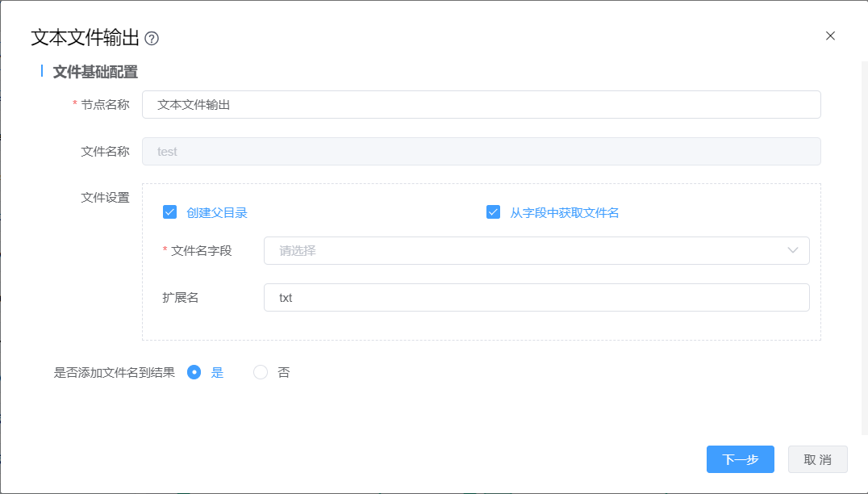Click the 文件基础配置 section heading
The image size is (868, 494).
pos(95,72)
